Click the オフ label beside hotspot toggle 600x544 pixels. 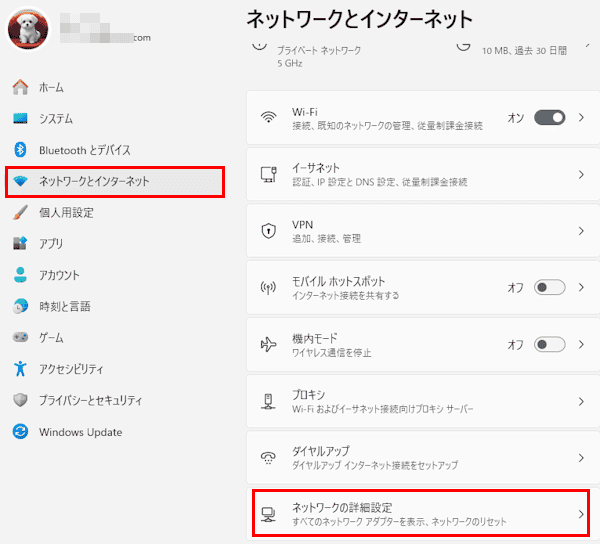(515, 288)
